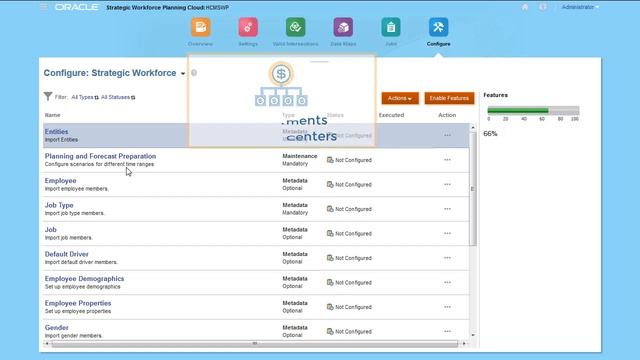Open the Valid Intersections icon
640x360 pixels.
coord(296,27)
